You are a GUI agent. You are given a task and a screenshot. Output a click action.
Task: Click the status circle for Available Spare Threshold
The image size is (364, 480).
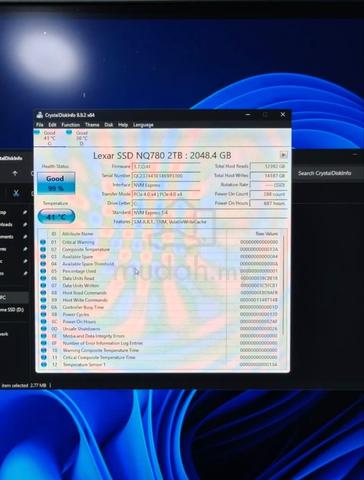click(43, 264)
